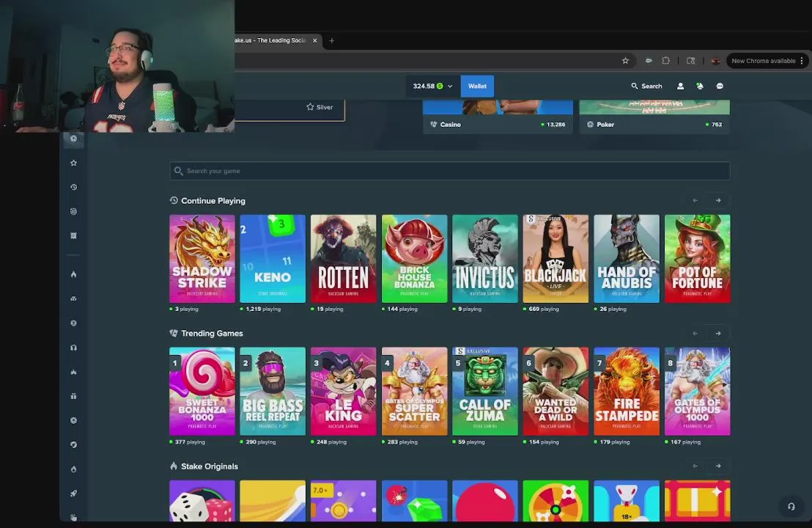
Task: Open the Wallet button
Action: pos(477,86)
